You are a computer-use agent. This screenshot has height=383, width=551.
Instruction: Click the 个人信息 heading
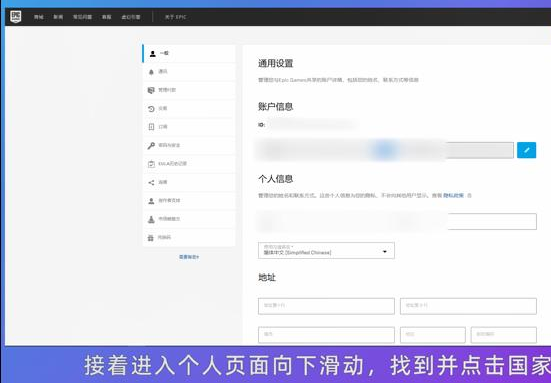coord(276,179)
